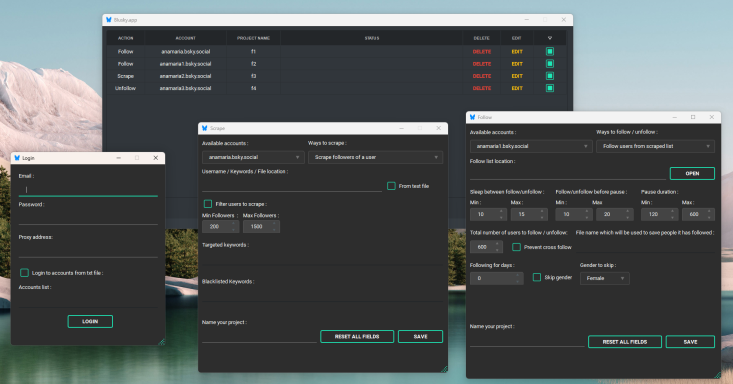The width and height of the screenshot is (733, 384).
Task: Click the Login window resize grip
Action: tap(162, 342)
